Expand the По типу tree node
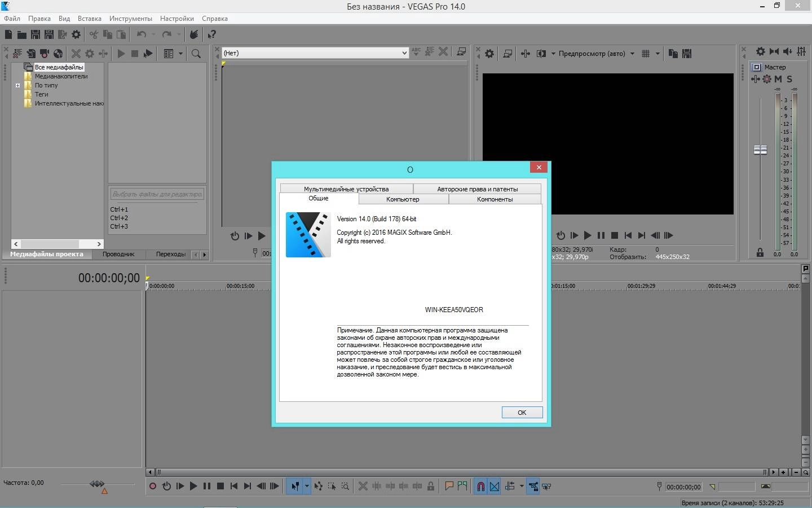 click(17, 86)
